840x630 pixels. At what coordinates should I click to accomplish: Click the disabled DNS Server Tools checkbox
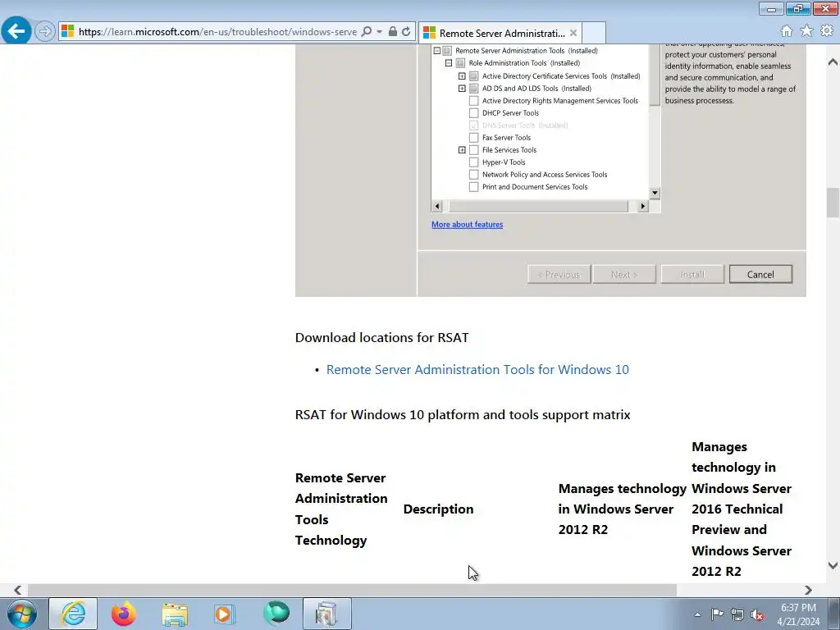[473, 126]
